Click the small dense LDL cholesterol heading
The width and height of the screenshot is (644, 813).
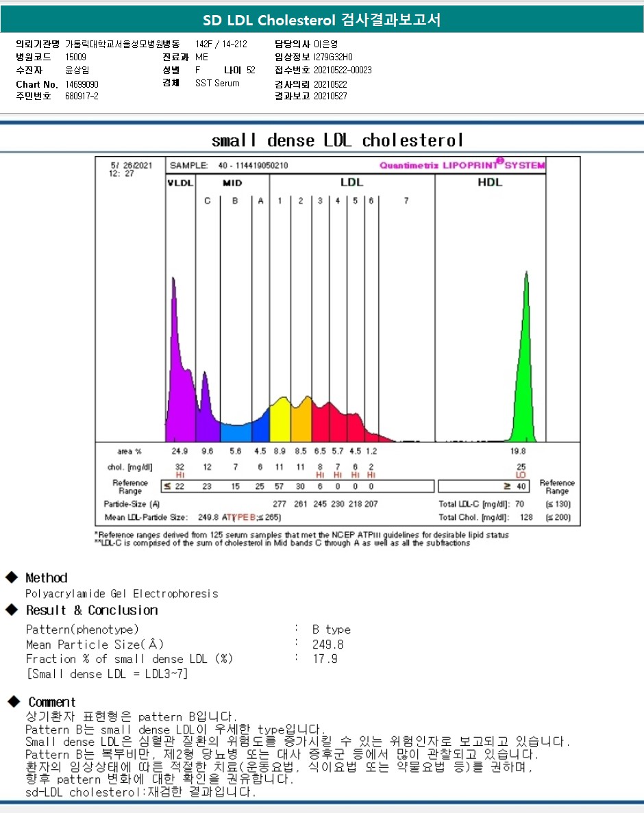coord(337,140)
